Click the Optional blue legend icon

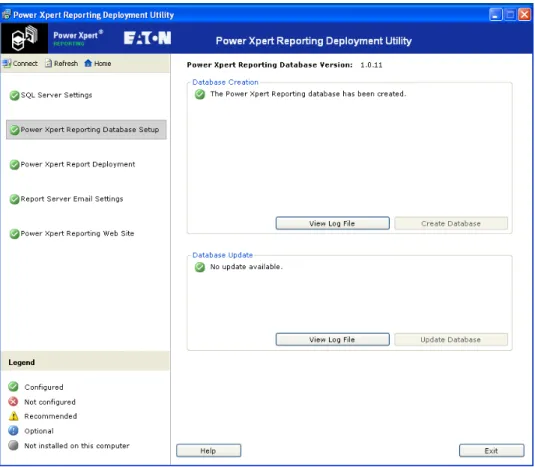(x=13, y=430)
